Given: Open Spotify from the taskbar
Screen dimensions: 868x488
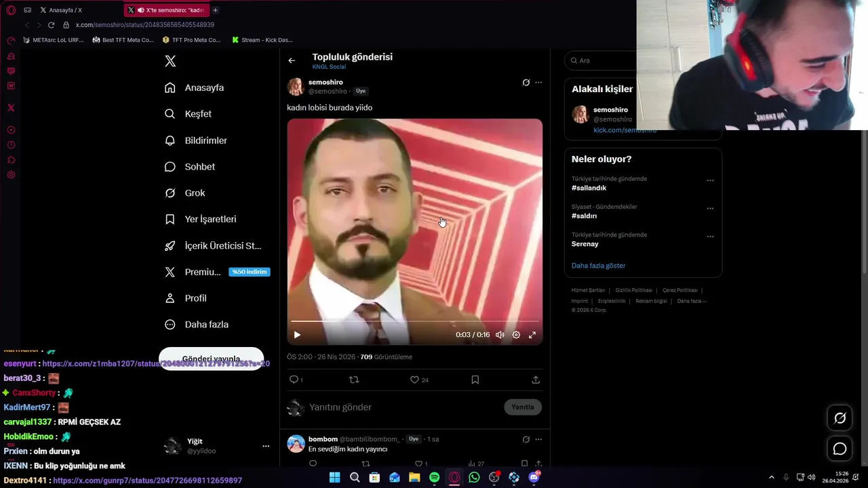Looking at the screenshot, I should click(x=434, y=477).
